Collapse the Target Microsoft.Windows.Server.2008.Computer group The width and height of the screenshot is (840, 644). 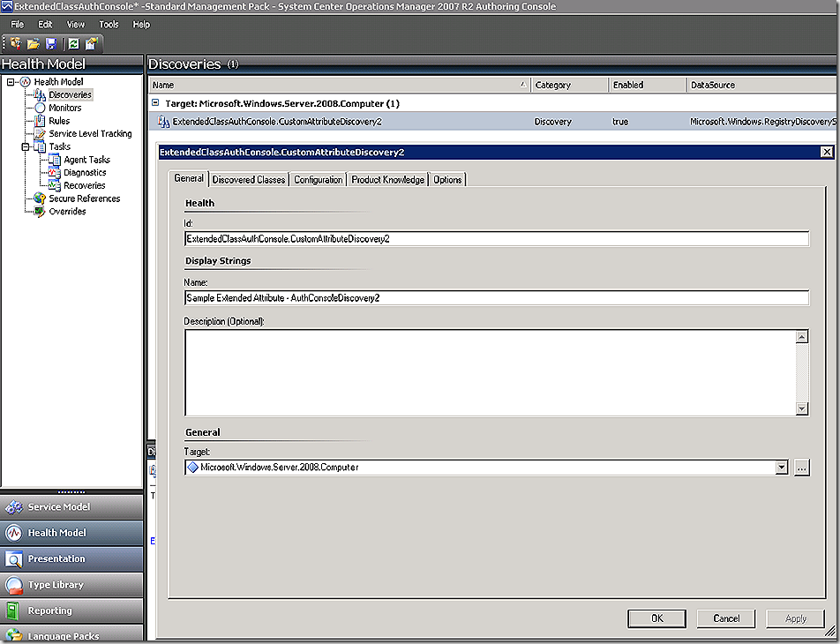(155, 102)
